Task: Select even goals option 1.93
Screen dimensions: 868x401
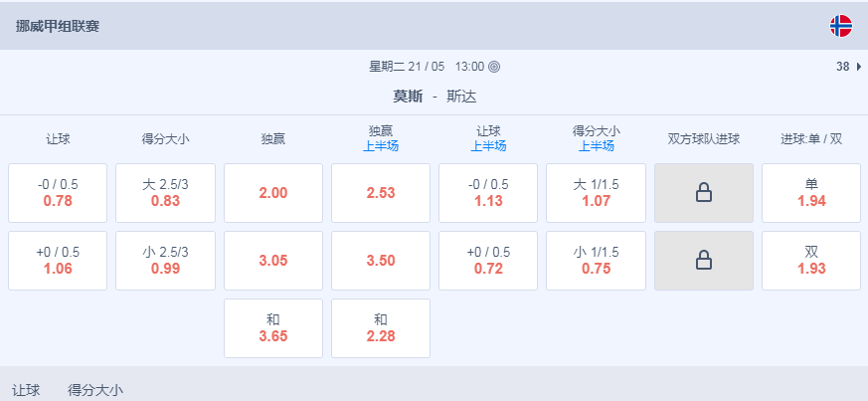Action: [x=811, y=261]
